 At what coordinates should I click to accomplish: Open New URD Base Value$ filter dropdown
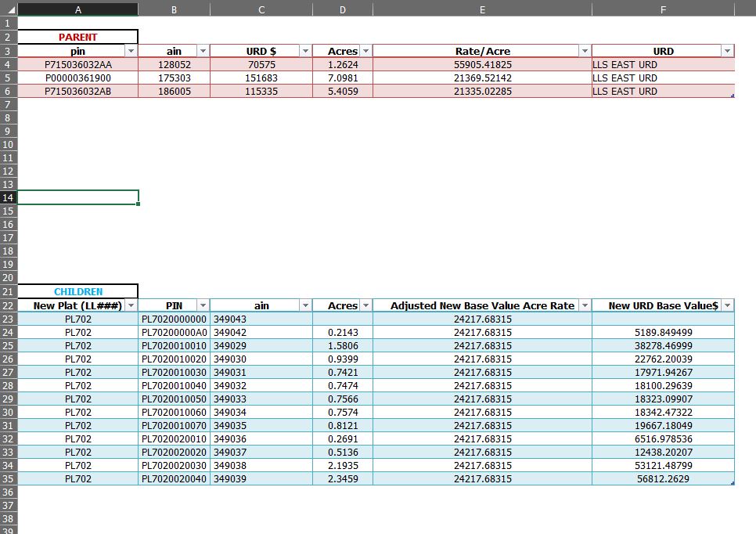727,305
